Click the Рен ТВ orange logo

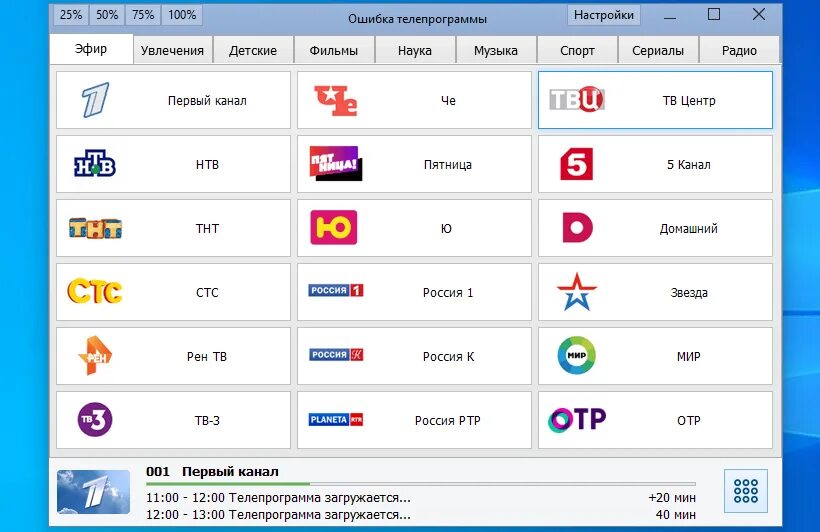point(95,356)
